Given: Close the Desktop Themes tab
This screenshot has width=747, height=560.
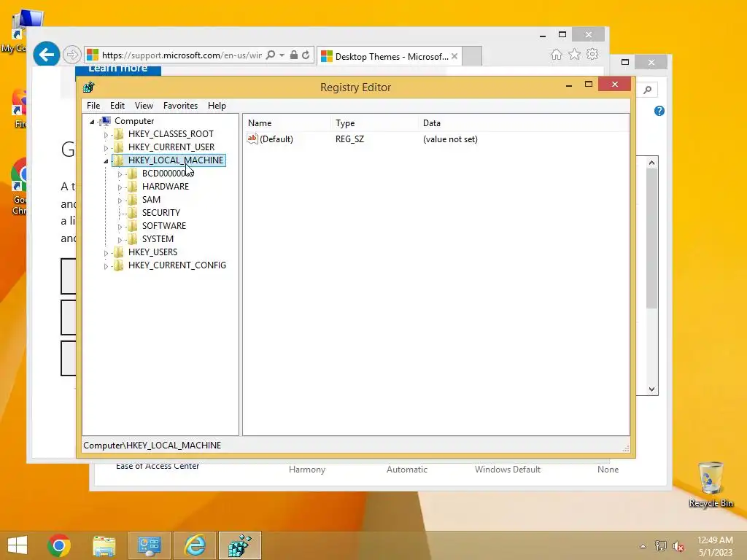Looking at the screenshot, I should click(x=454, y=56).
